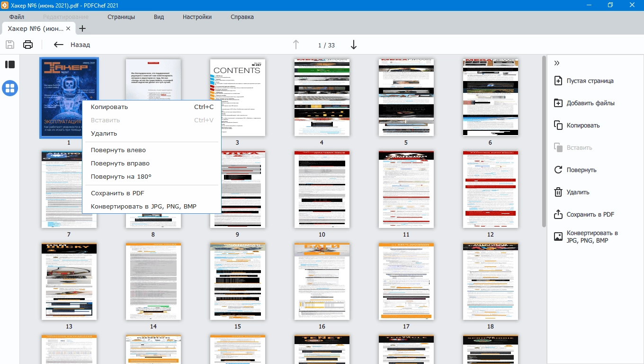Switch to single page view sidebar icon

point(10,64)
